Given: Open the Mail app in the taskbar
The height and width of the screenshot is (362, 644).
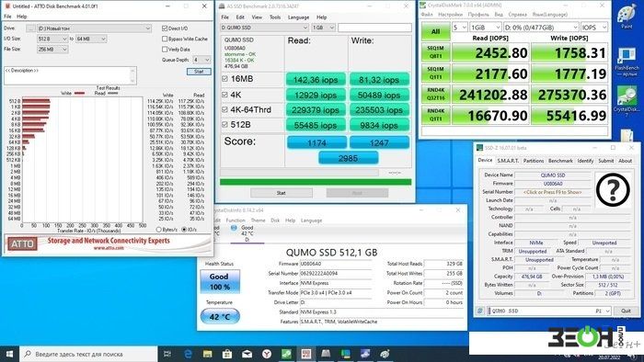Looking at the screenshot, I should (x=247, y=354).
